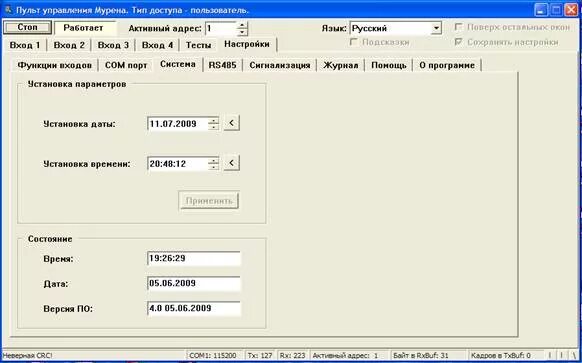Image resolution: width=582 pixels, height=363 pixels.
Task: Select the Система sub-tab
Action: (178, 64)
